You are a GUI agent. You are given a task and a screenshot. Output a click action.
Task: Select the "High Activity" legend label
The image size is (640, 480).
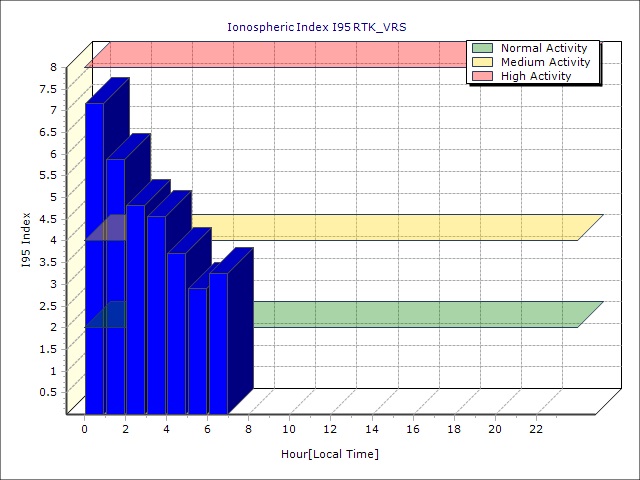click(536, 76)
